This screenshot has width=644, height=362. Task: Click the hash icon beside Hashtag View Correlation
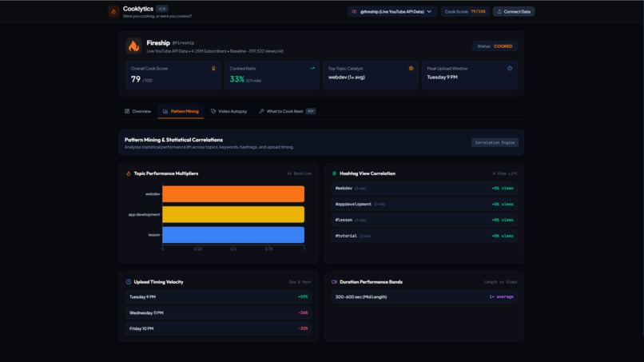(x=334, y=173)
